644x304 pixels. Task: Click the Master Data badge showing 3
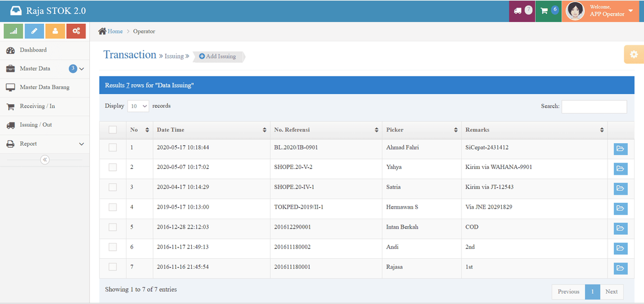[73, 68]
